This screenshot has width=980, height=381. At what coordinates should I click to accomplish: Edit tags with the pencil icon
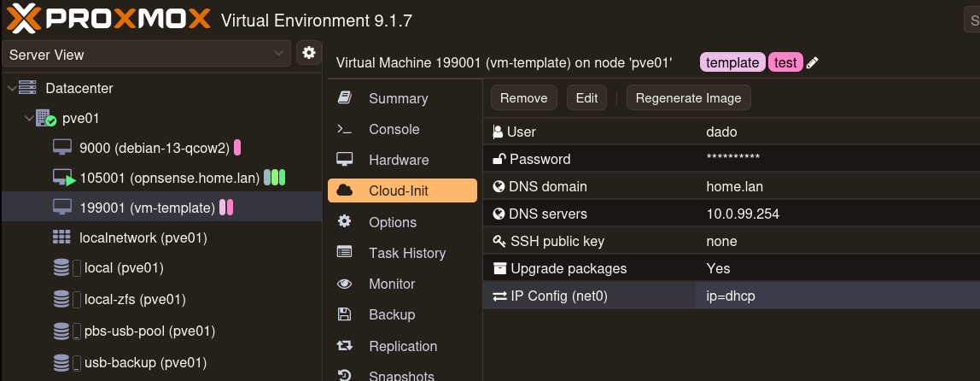(813, 62)
